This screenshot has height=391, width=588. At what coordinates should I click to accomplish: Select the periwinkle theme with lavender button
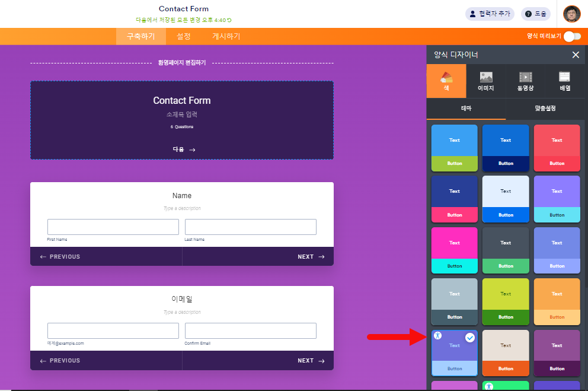pos(557,250)
